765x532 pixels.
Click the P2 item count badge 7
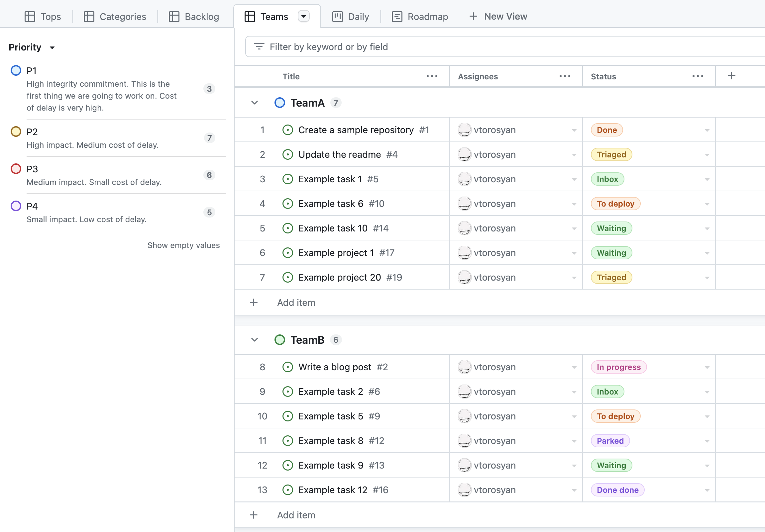coord(209,138)
